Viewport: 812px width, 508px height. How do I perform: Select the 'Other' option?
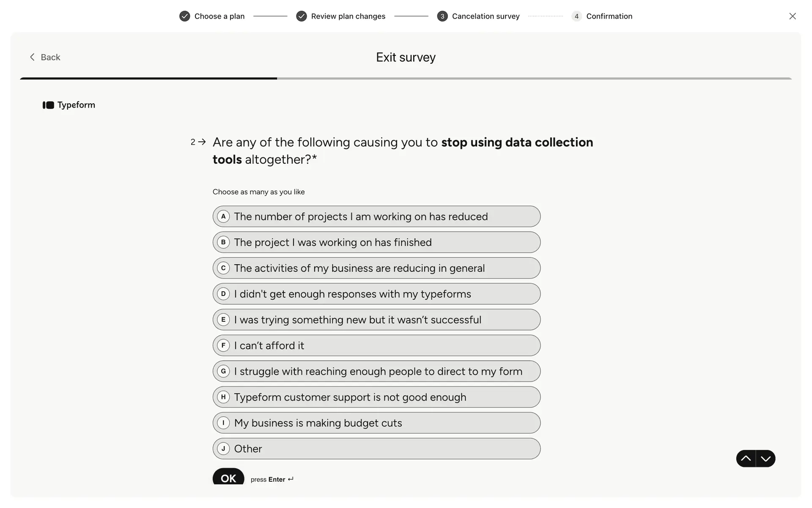click(376, 449)
